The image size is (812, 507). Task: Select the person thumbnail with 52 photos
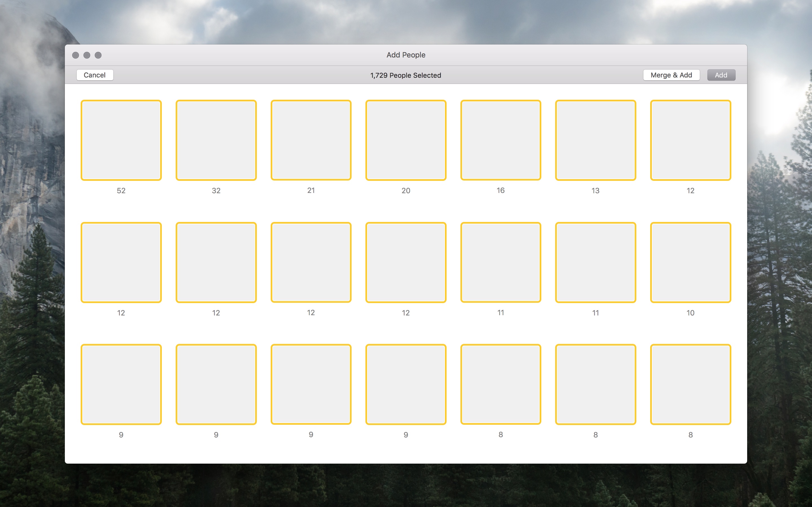coord(121,140)
